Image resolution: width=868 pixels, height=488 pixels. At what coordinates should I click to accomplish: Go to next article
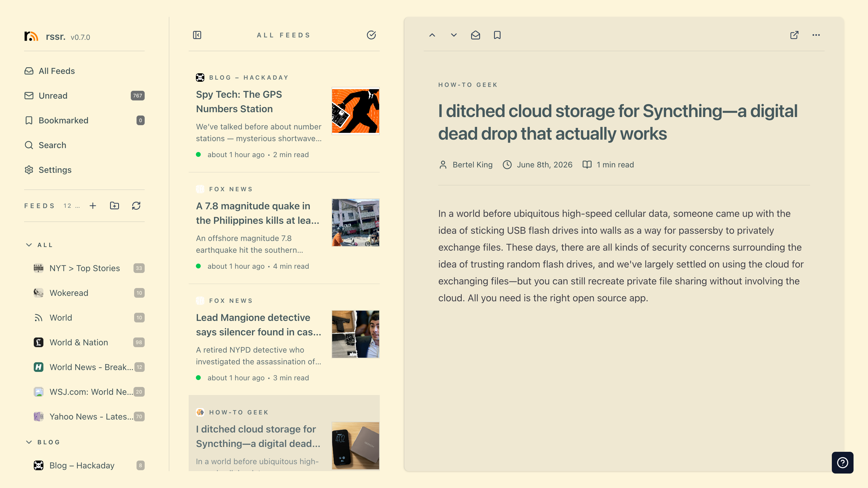point(454,35)
